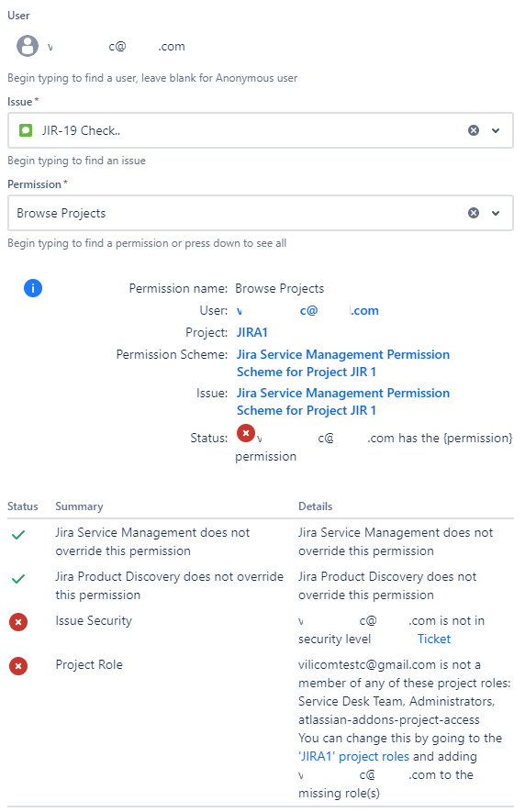
Task: Open the JIRA1 project link
Action: coord(251,332)
